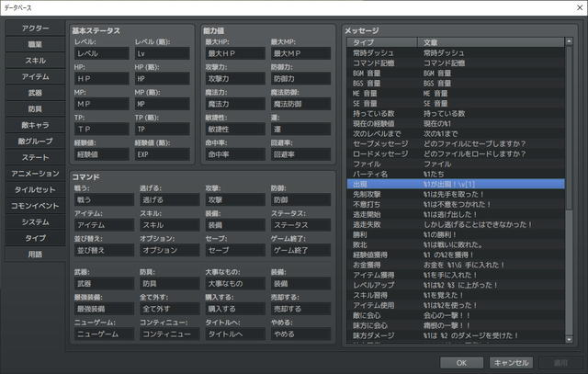This screenshot has width=588, height=374.
Task: Edit the ニューゲーム field
Action: [x=104, y=334]
